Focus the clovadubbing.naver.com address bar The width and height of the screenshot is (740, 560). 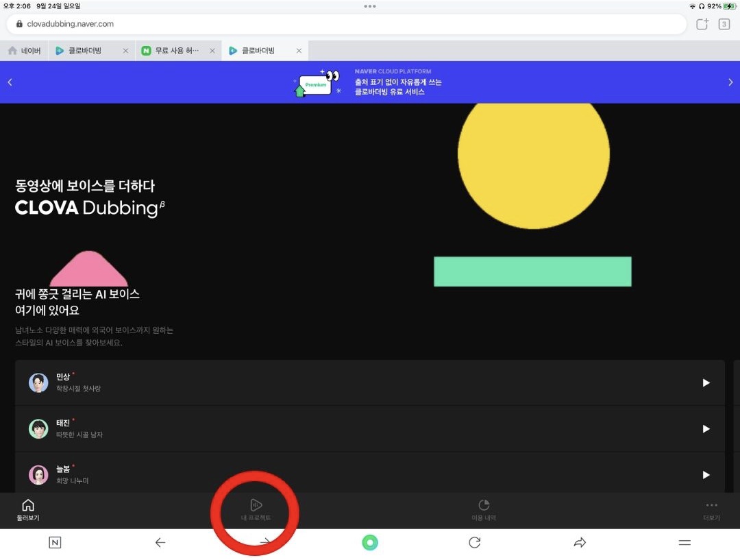pos(347,24)
